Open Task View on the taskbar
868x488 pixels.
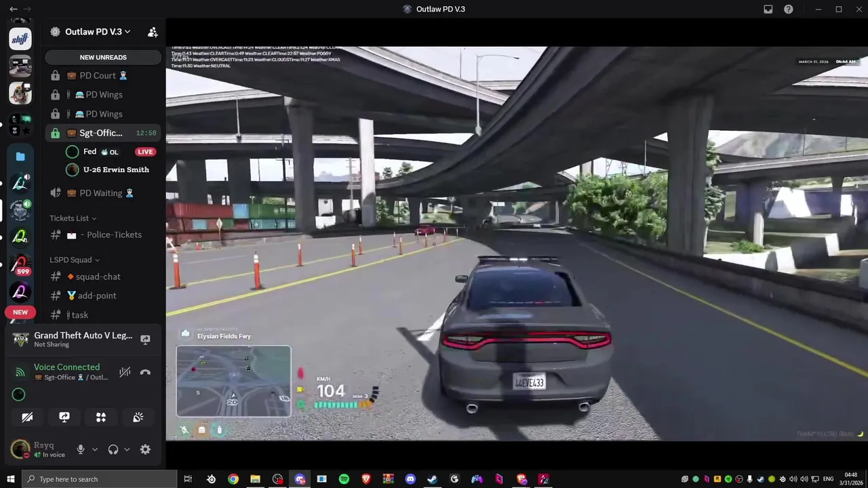pyautogui.click(x=188, y=479)
